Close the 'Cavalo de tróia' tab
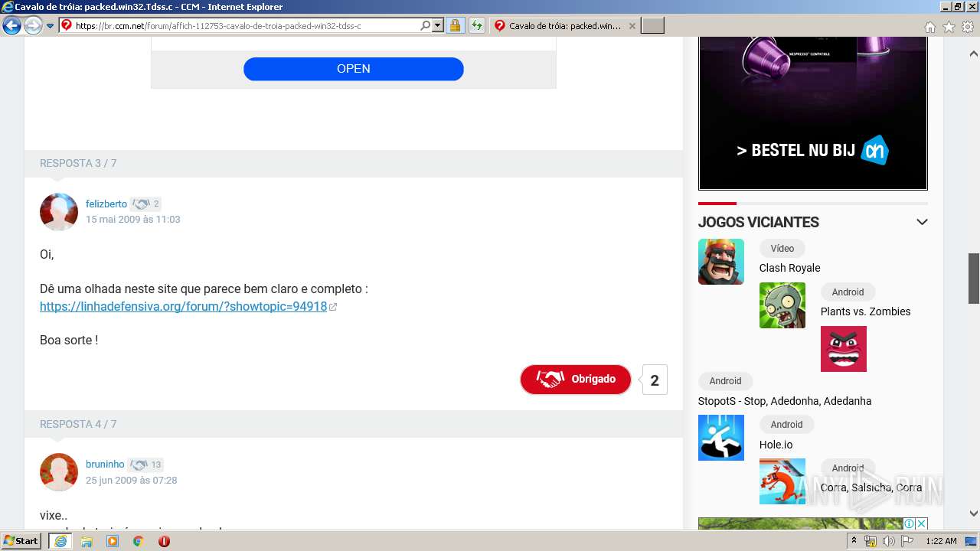Screen dimensions: 980x551 pos(632,26)
